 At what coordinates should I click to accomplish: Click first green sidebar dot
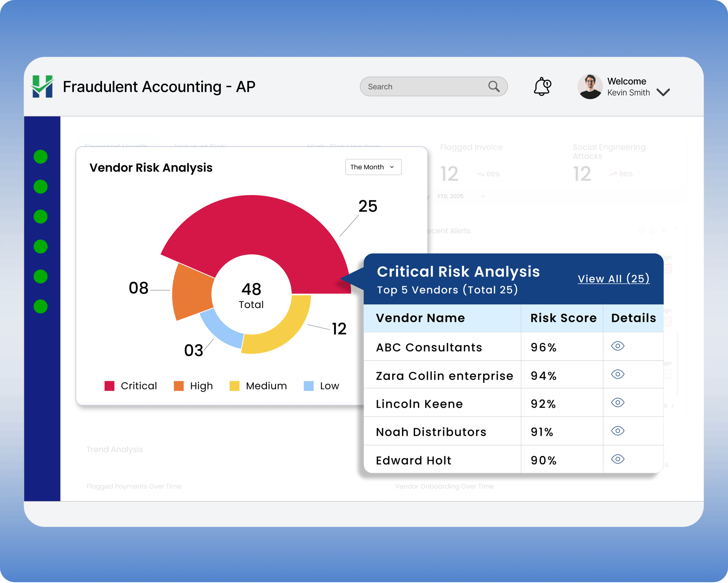pos(40,157)
